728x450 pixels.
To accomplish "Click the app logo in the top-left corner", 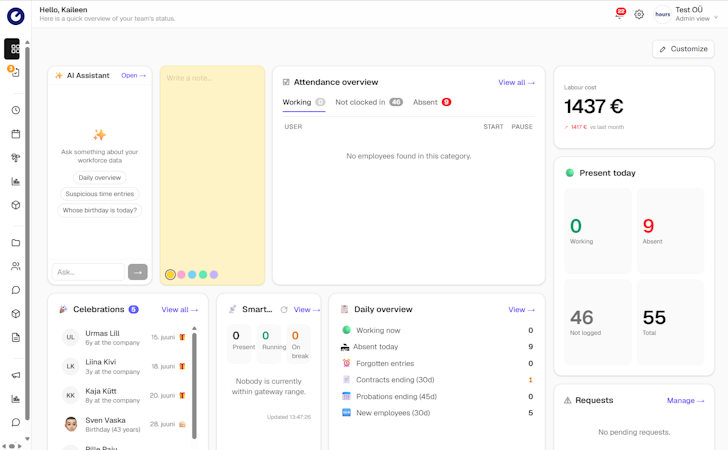I will pyautogui.click(x=15, y=16).
